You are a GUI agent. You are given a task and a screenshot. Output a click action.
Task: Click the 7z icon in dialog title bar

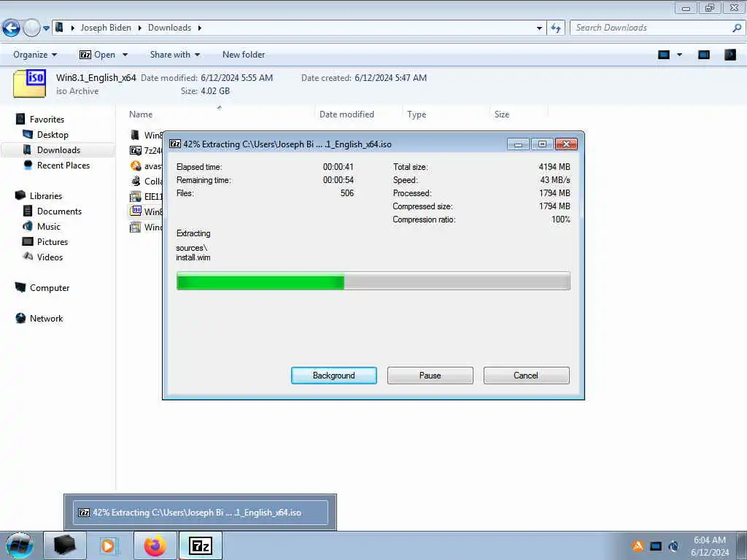175,144
